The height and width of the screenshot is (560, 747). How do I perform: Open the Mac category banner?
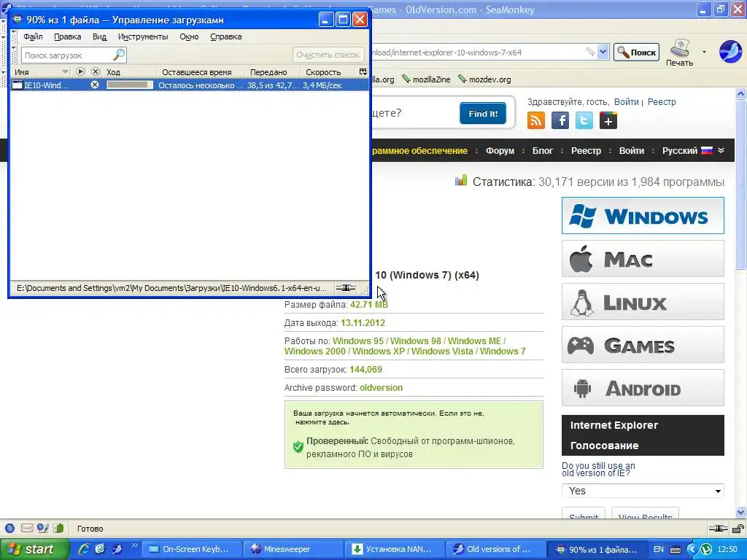643,259
